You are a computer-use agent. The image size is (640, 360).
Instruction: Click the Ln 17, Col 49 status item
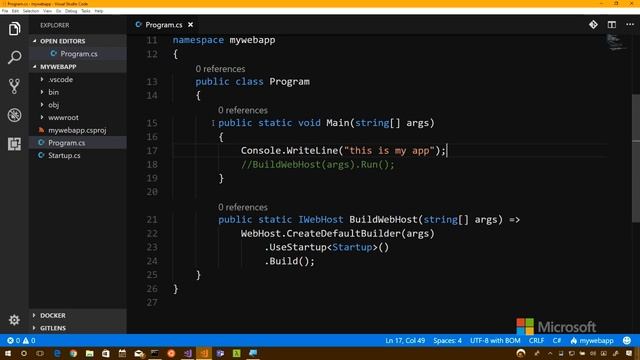click(x=405, y=340)
